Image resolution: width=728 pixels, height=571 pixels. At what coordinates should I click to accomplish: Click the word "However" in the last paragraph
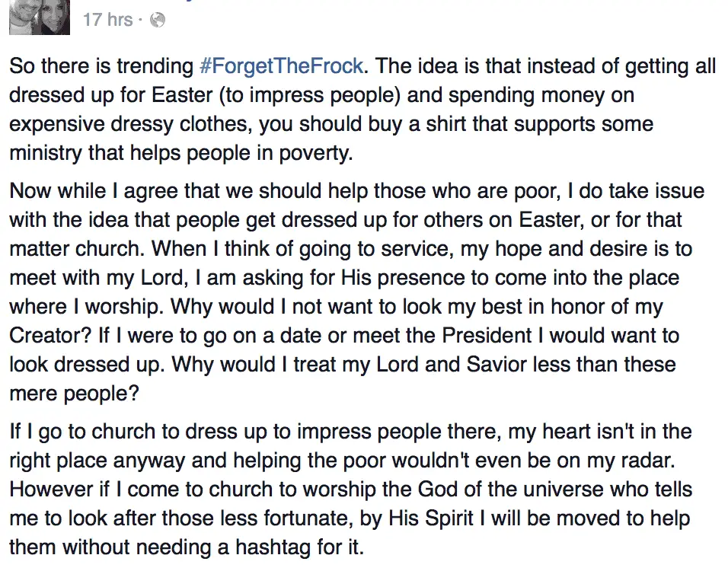[x=51, y=490]
